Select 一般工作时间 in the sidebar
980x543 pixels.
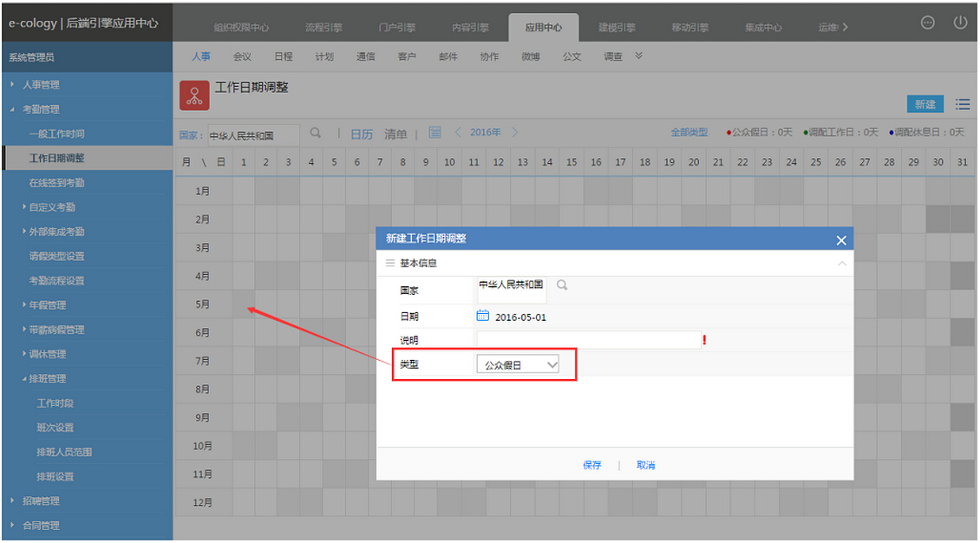[56, 134]
